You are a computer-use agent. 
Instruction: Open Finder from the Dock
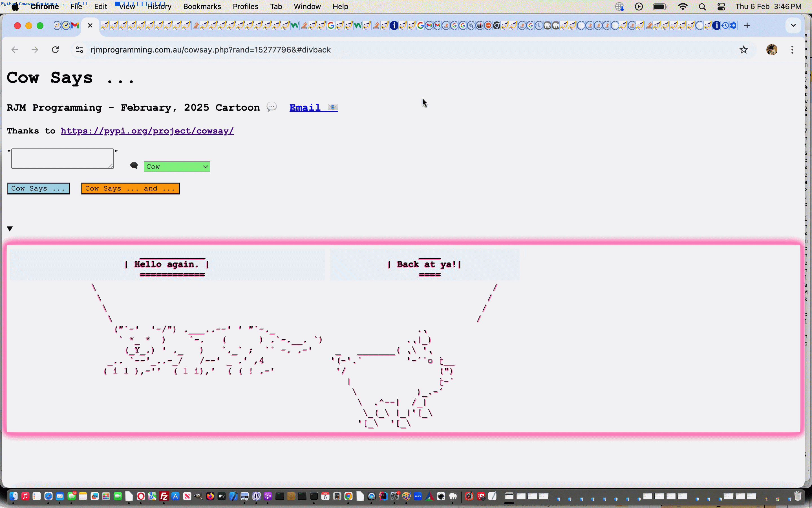click(14, 496)
